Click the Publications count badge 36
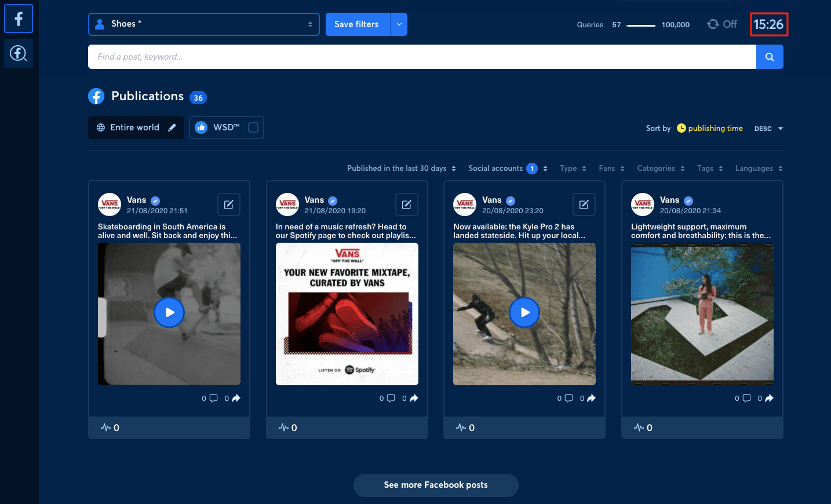The width and height of the screenshot is (831, 504). [x=198, y=98]
